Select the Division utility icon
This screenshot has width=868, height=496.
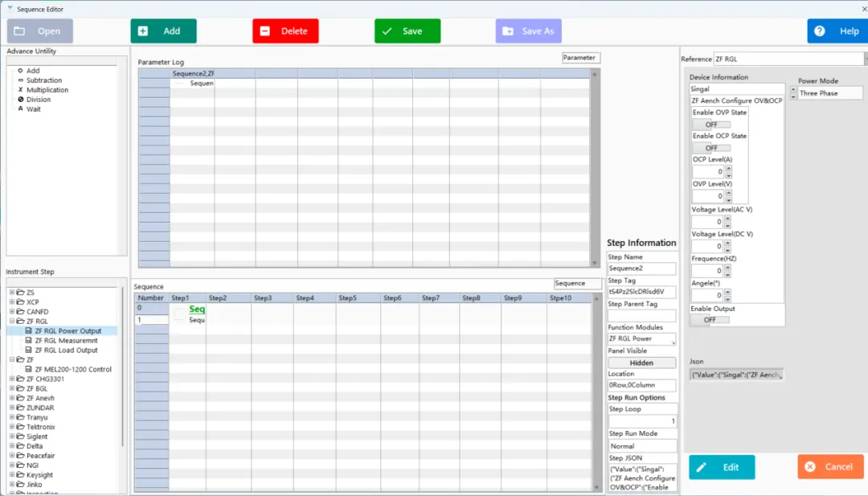20,100
